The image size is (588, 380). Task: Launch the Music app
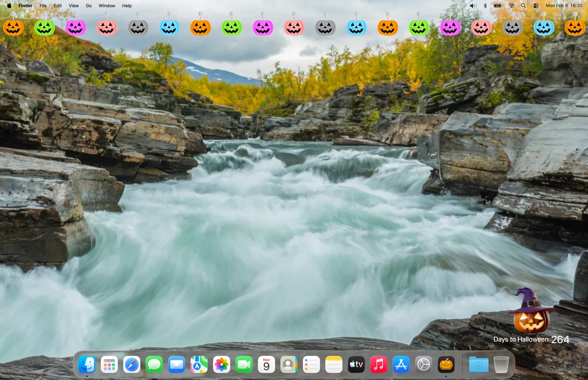[x=378, y=364]
